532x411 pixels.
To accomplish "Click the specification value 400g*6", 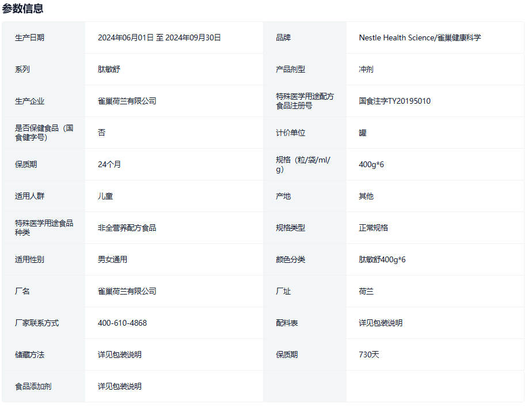I will [x=371, y=164].
